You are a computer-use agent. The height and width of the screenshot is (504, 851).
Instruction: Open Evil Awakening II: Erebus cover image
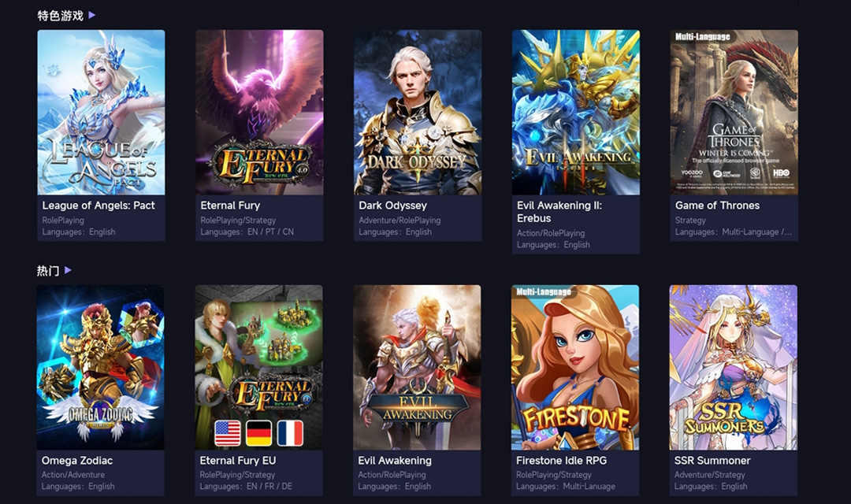tap(576, 113)
